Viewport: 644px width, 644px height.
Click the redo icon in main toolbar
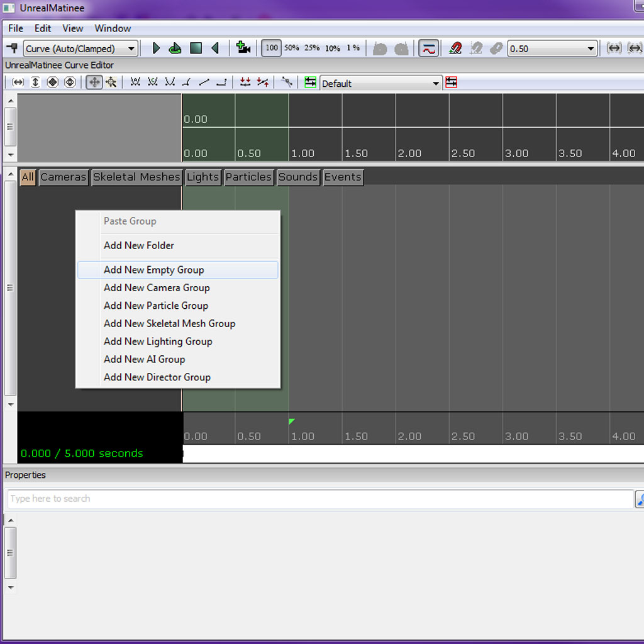click(x=401, y=48)
